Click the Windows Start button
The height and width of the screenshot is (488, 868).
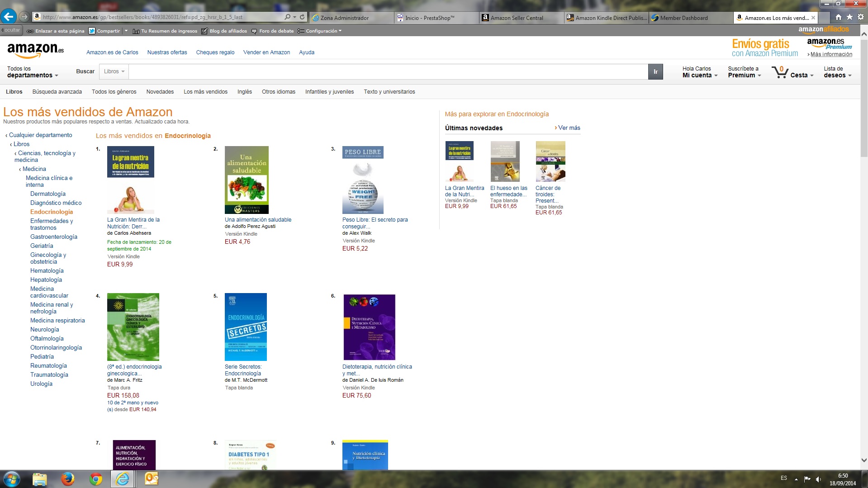(11, 479)
